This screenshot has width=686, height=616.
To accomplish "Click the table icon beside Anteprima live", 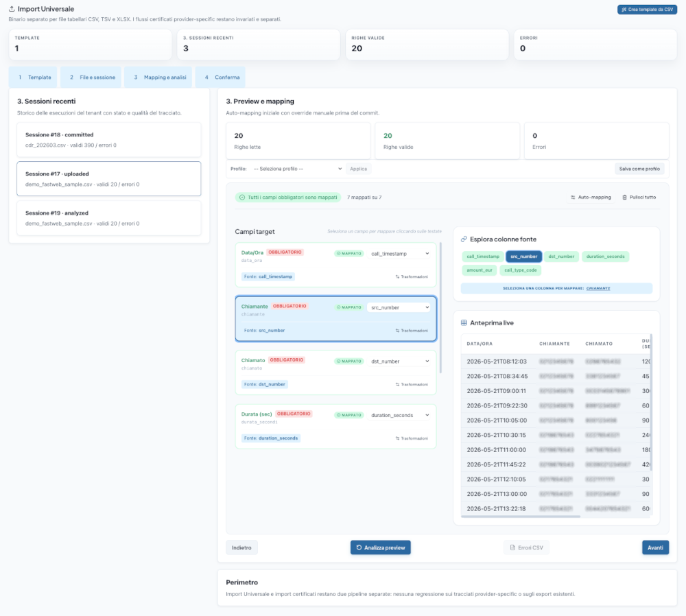I will [464, 323].
